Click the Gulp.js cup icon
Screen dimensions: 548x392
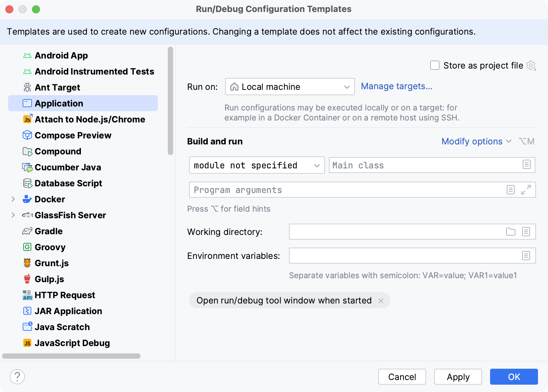pos(27,279)
